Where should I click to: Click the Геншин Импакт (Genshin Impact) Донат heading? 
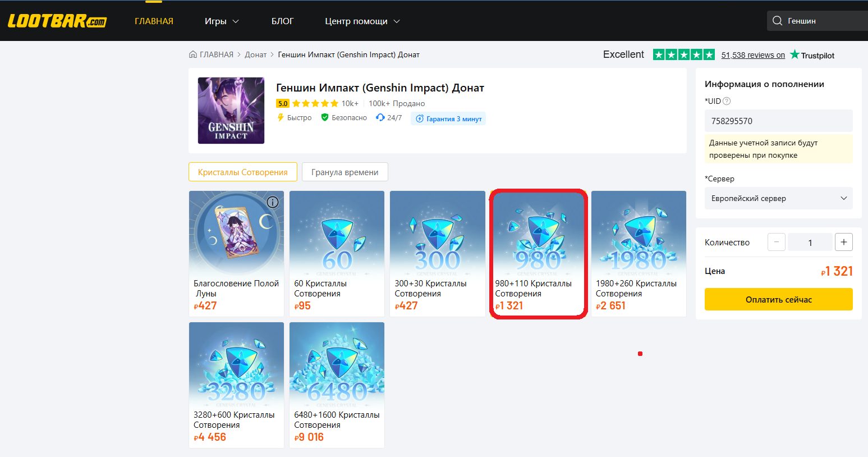(380, 88)
